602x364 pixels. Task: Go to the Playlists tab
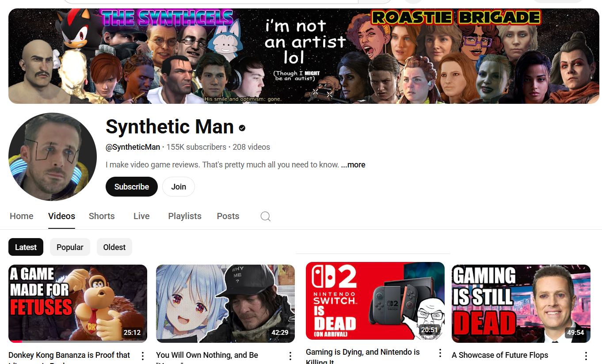click(185, 216)
